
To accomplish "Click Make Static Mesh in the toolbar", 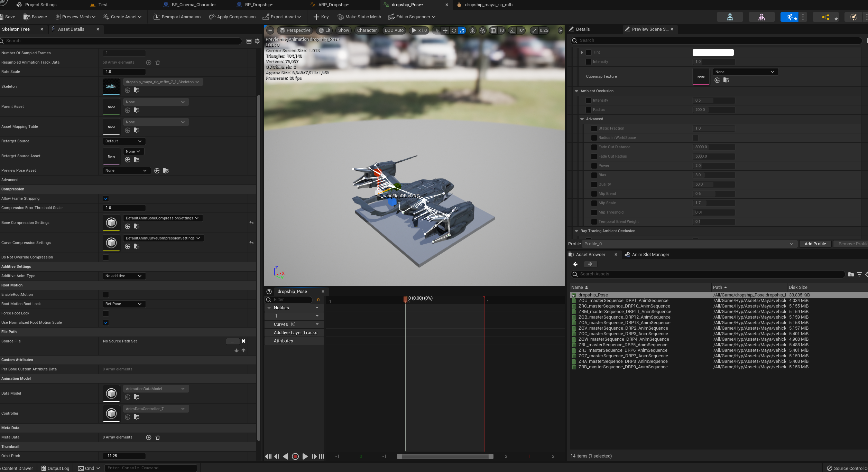I will tap(359, 17).
